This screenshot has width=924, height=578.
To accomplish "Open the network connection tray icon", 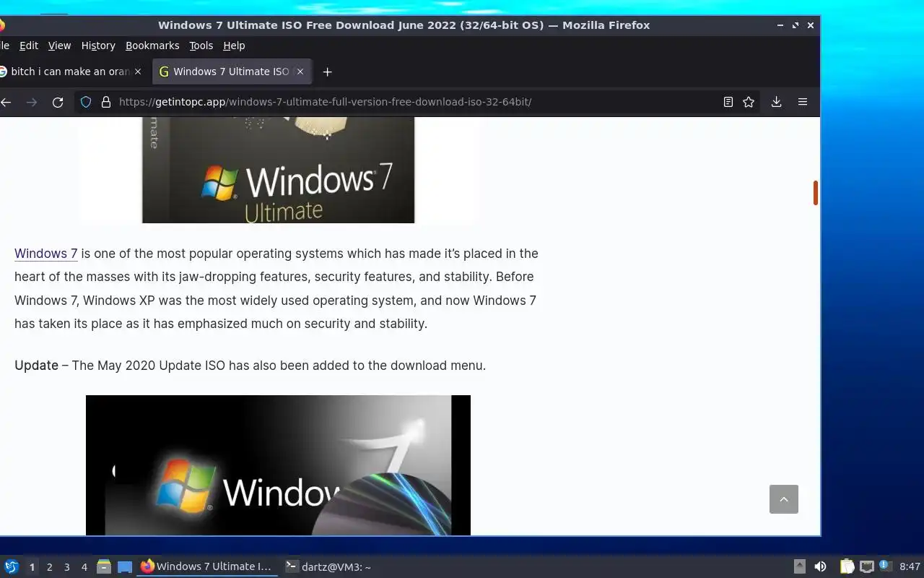I will click(866, 566).
